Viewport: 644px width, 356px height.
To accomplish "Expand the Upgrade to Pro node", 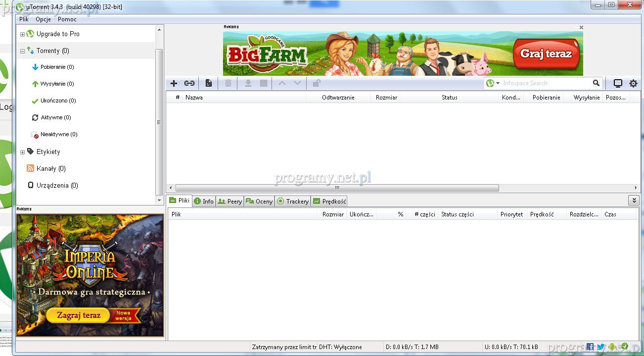I will pos(22,34).
